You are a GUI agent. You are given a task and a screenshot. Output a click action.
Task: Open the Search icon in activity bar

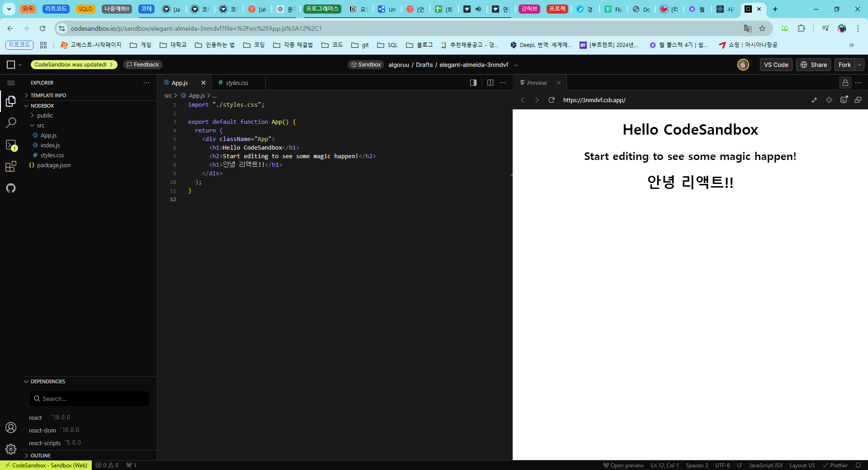click(11, 122)
